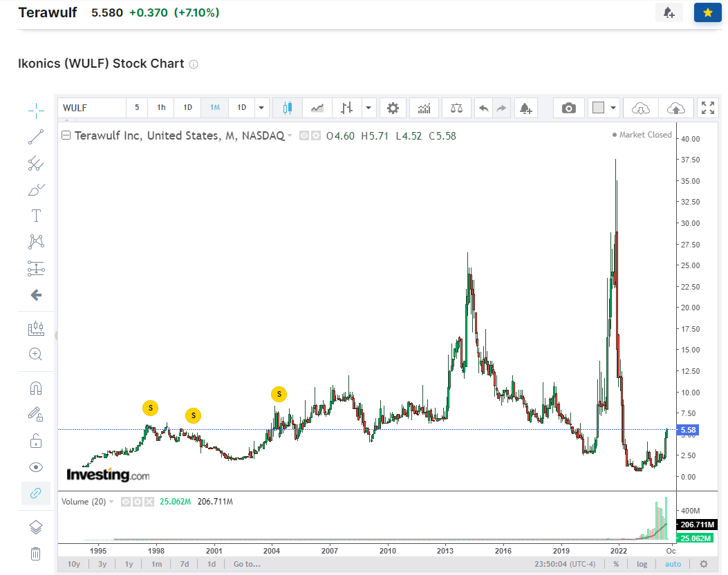
Task: Toggle log scale mode
Action: point(642,564)
